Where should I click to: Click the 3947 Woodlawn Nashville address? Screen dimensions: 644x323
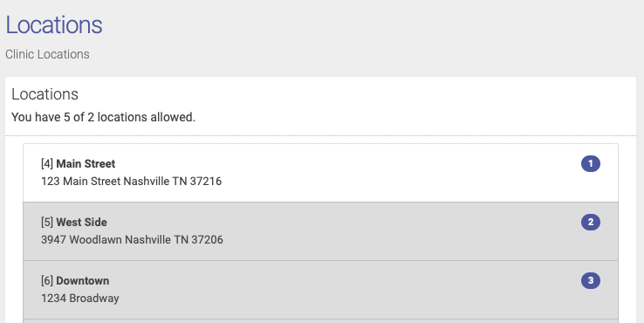click(133, 239)
